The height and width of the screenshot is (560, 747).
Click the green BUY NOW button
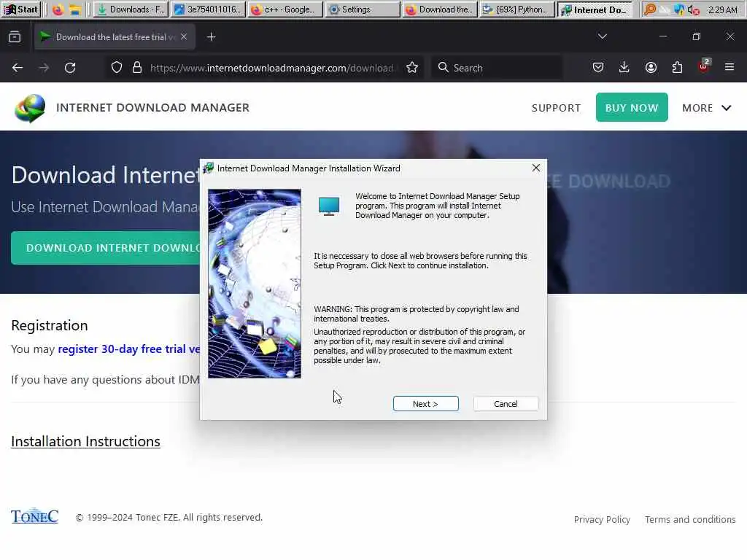pos(632,108)
